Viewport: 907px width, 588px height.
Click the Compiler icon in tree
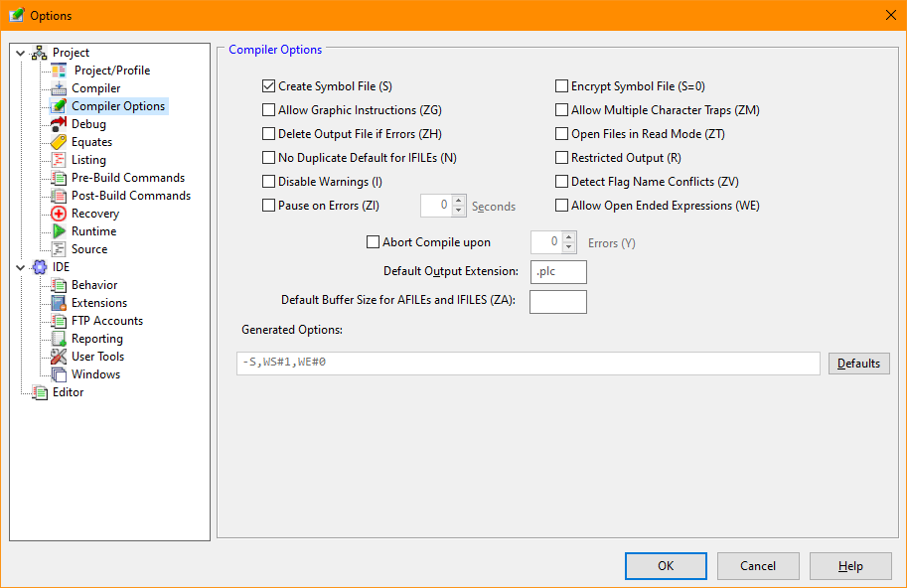tap(59, 88)
